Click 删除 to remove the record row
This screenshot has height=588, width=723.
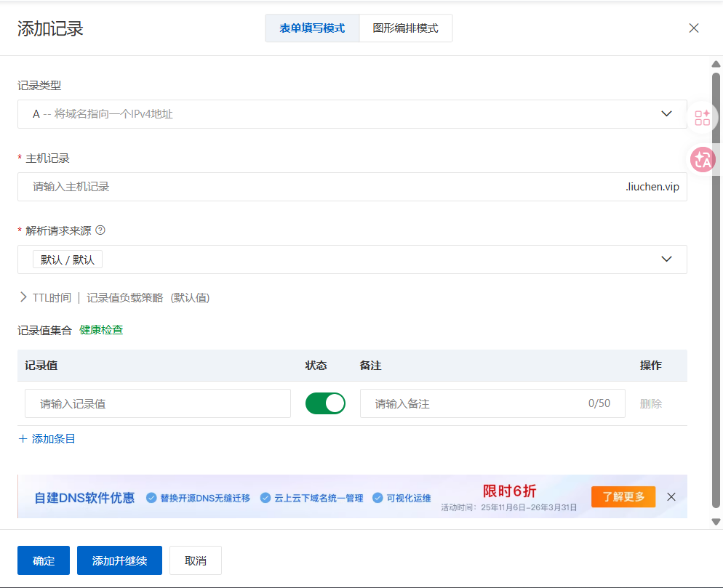pos(650,403)
